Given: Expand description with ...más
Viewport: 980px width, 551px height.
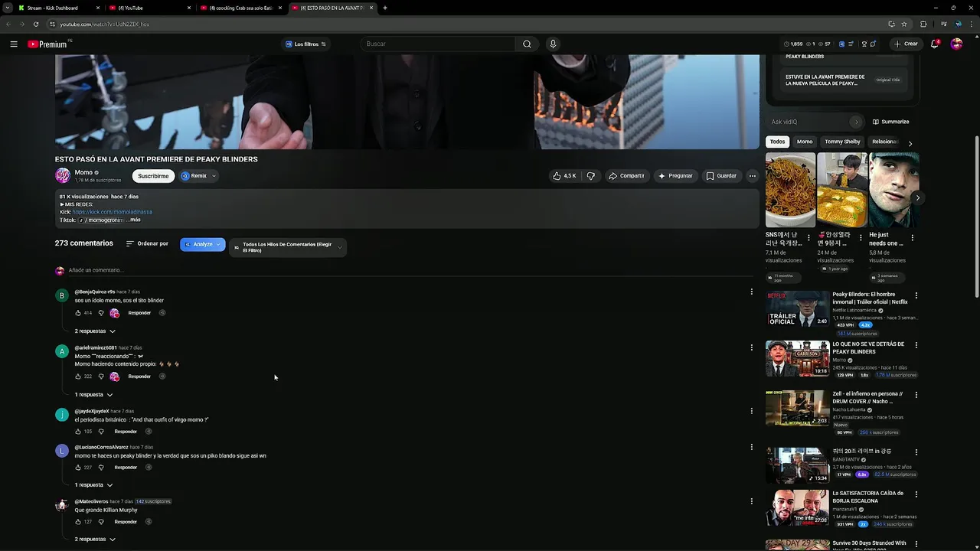Looking at the screenshot, I should click(133, 220).
